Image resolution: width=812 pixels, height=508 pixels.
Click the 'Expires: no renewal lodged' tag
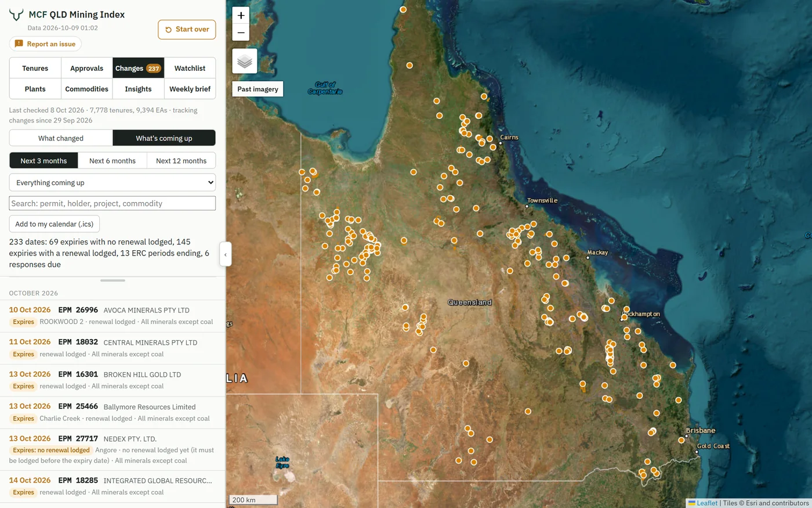point(51,450)
